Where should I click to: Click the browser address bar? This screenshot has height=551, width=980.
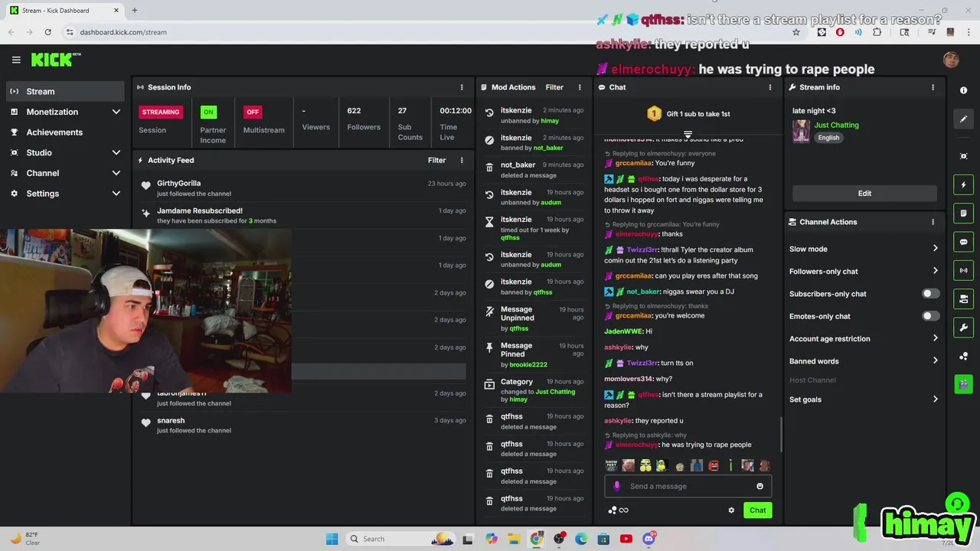click(x=429, y=32)
